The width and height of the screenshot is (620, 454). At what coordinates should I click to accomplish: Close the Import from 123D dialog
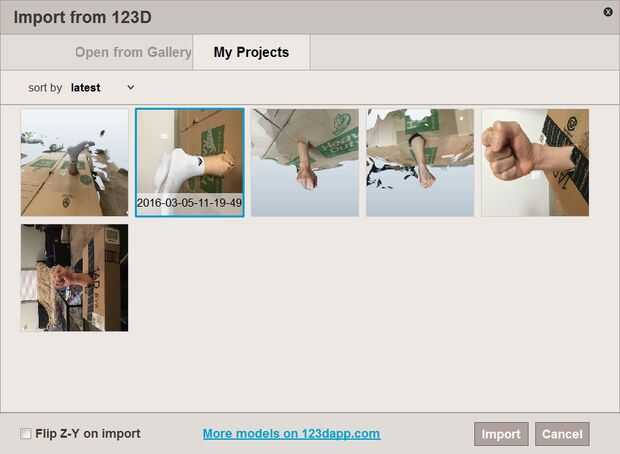click(x=608, y=12)
